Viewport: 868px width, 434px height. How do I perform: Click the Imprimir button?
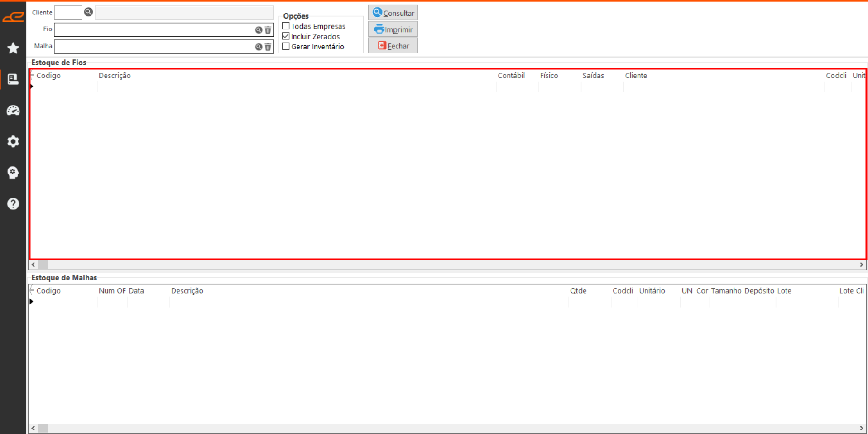coord(393,29)
